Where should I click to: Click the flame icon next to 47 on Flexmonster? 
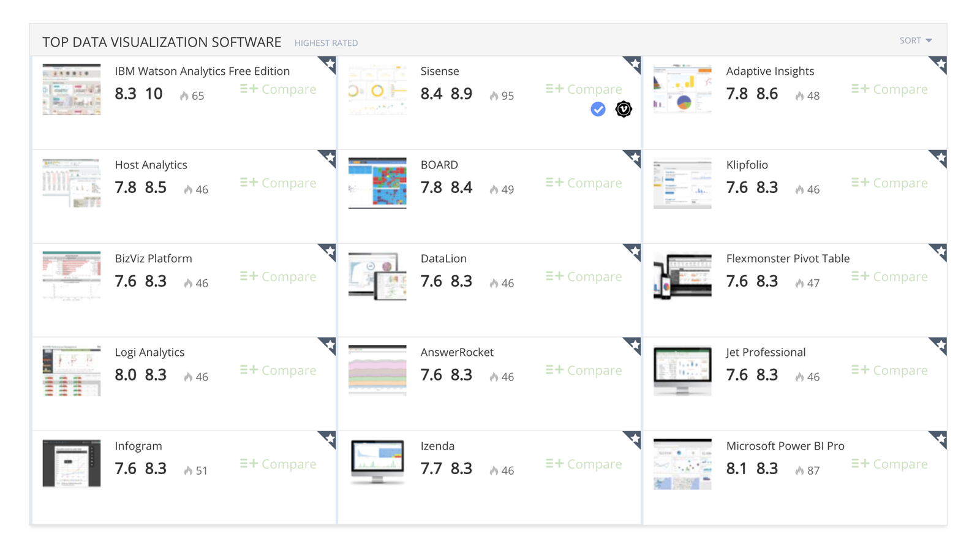tap(799, 283)
